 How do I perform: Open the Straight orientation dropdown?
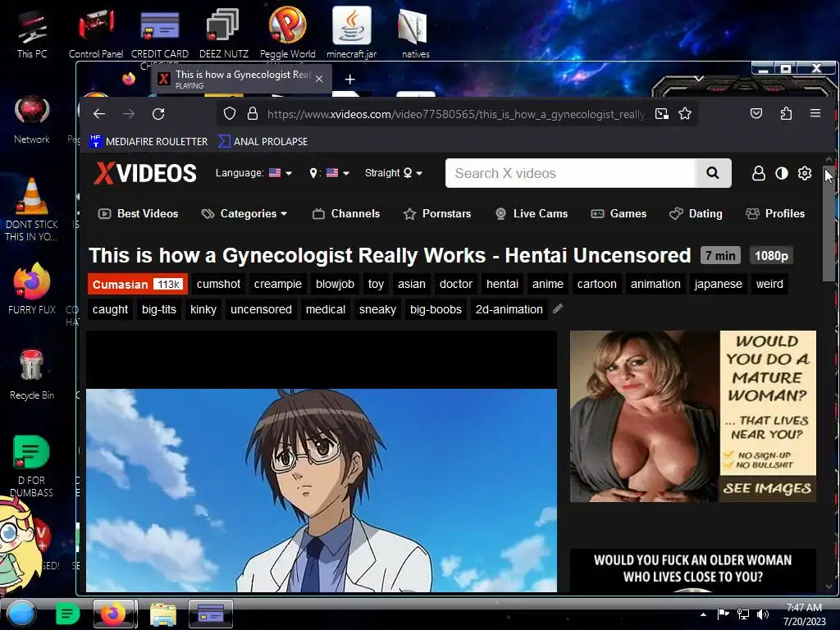(394, 173)
